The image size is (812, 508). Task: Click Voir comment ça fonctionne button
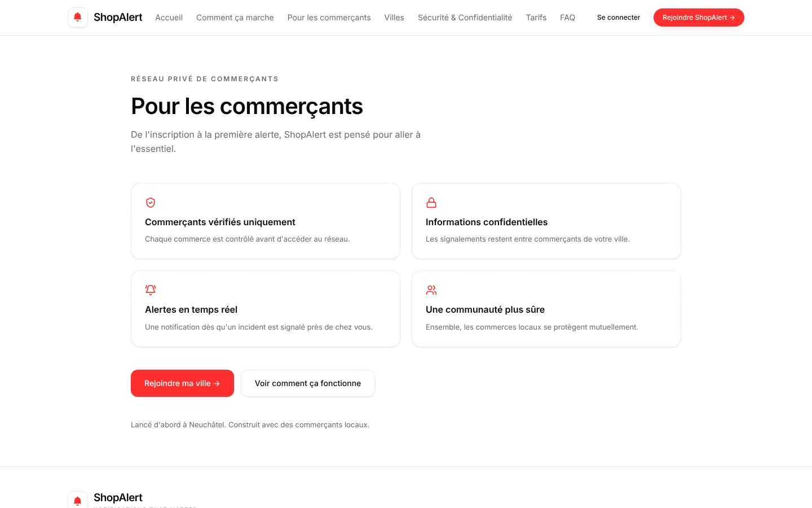[x=308, y=383]
